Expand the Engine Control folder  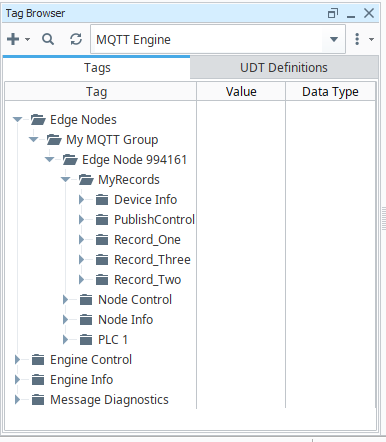pos(17,359)
